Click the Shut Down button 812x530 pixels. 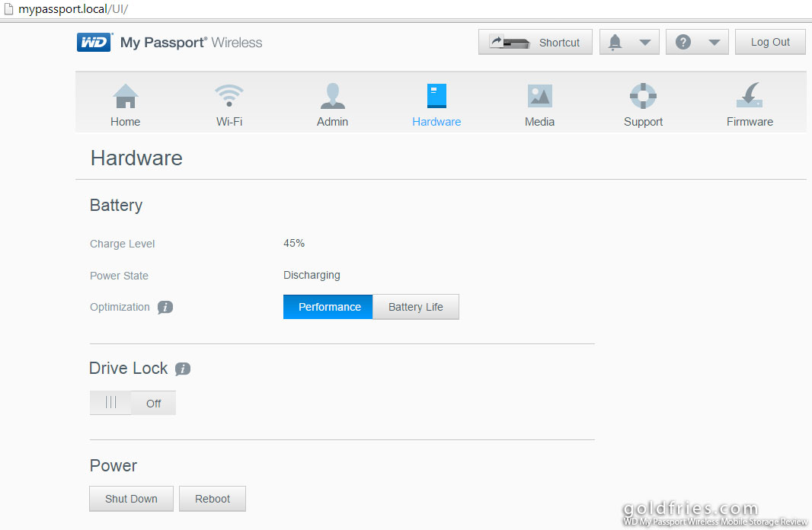point(131,499)
